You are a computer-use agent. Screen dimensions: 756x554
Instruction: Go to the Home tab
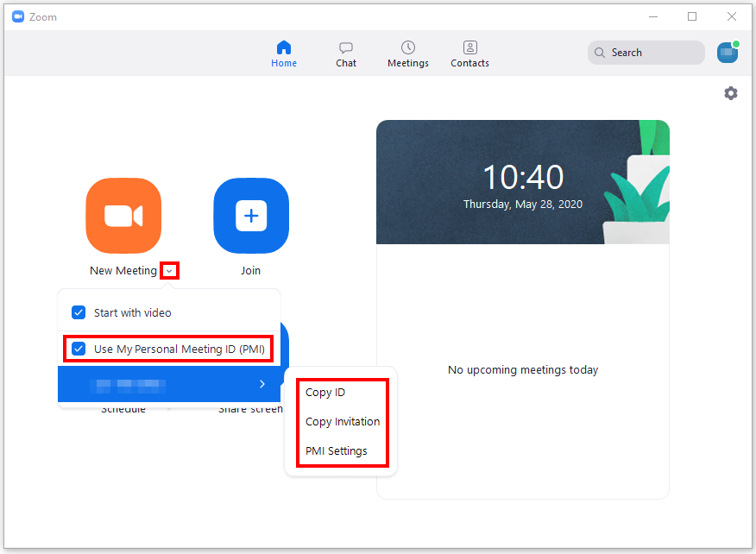tap(284, 54)
